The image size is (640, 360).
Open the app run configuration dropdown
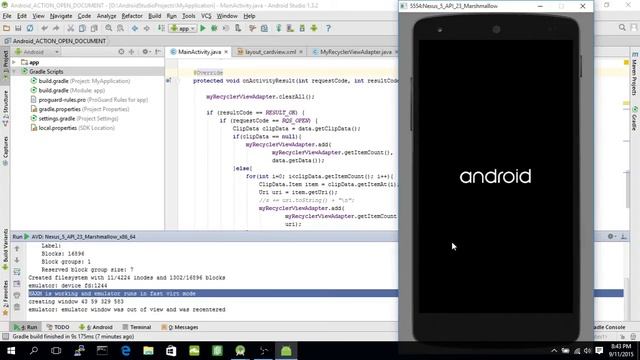pos(182,28)
